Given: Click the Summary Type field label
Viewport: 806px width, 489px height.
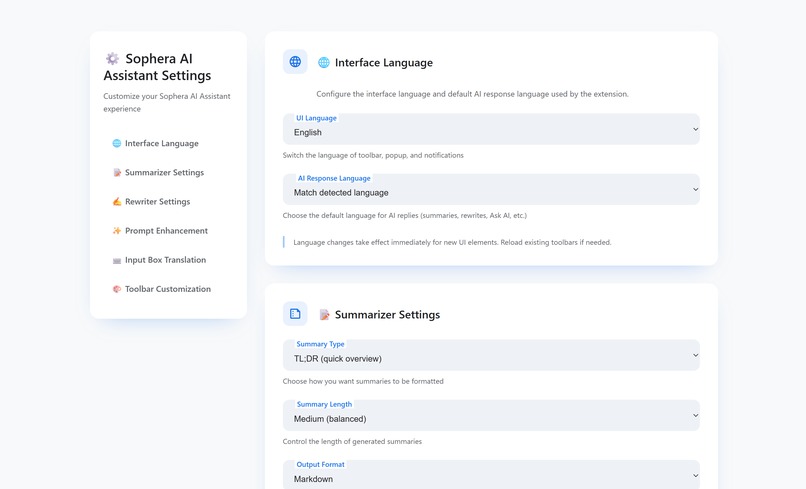Looking at the screenshot, I should pos(320,344).
